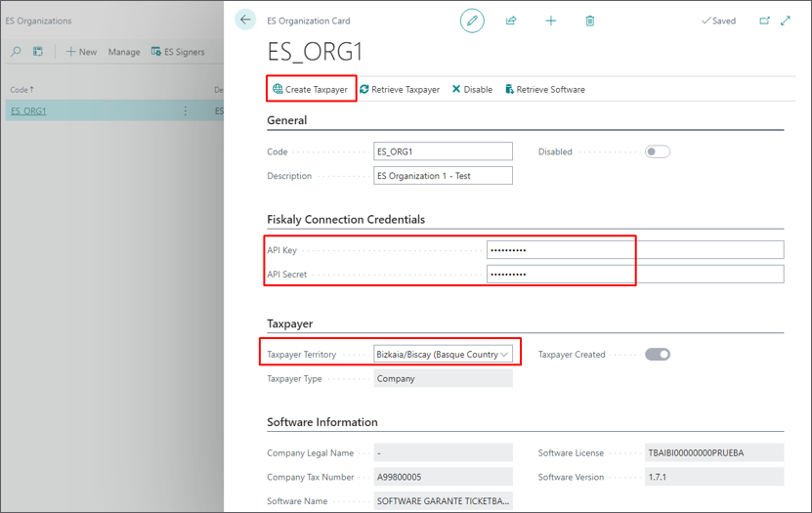This screenshot has height=513, width=812.
Task: Click search icon in ES Organizations list
Action: (x=16, y=51)
